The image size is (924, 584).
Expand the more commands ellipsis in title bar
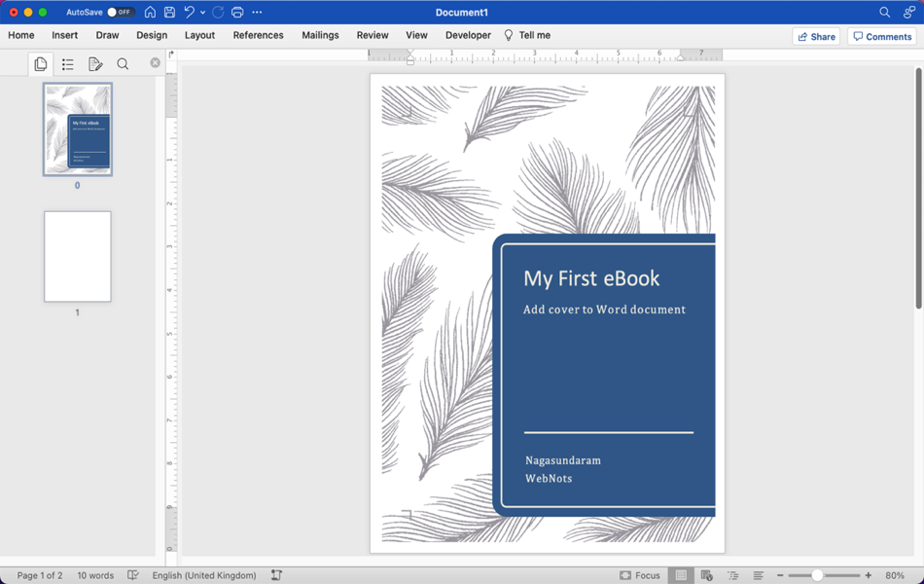(x=257, y=13)
